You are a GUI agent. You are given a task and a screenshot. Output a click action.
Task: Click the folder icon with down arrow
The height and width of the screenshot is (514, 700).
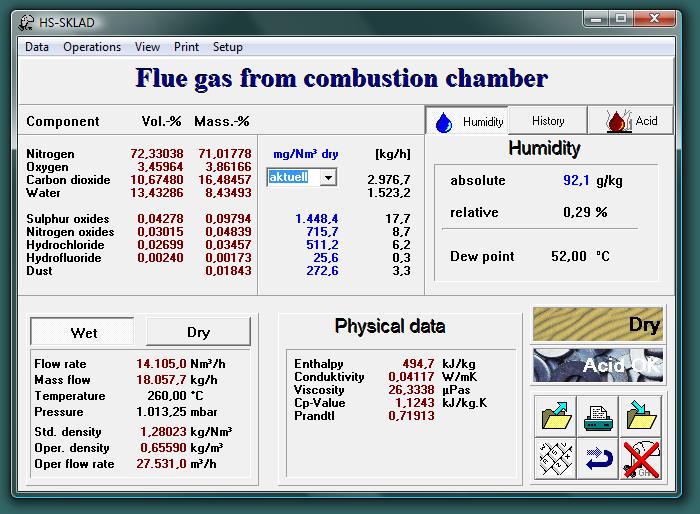pos(641,415)
